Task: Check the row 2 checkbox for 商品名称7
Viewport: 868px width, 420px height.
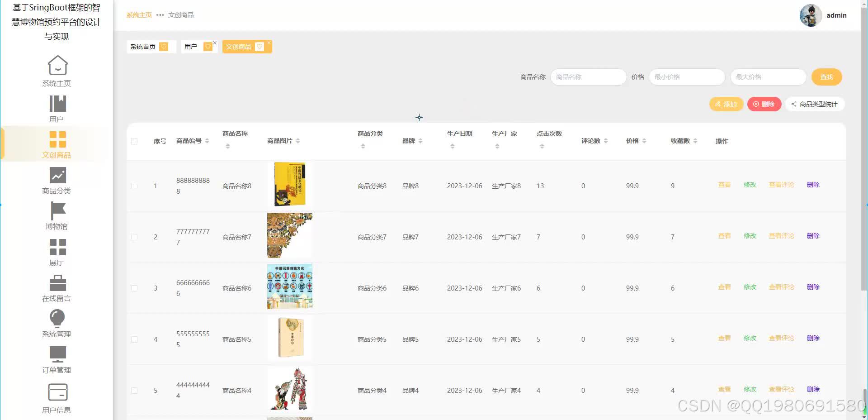Action: (134, 237)
